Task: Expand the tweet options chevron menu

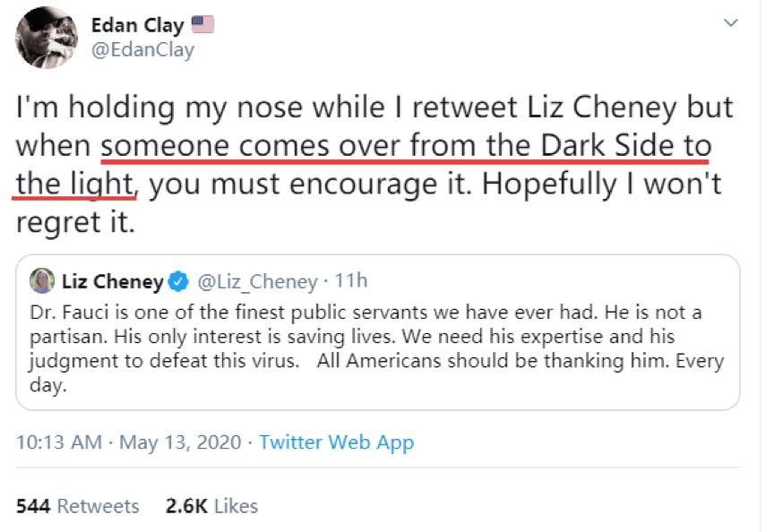Action: coord(731,22)
